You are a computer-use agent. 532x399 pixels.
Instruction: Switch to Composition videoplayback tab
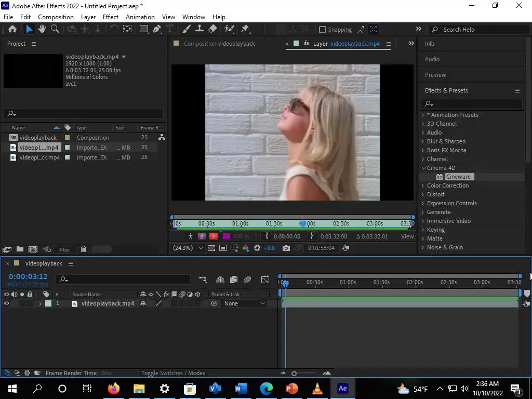219,44
